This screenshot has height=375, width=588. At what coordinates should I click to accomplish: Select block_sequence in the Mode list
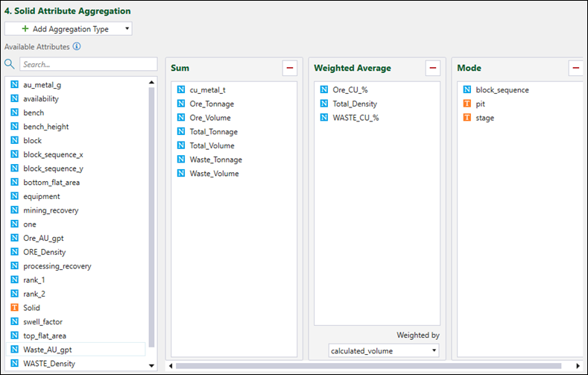click(x=502, y=89)
